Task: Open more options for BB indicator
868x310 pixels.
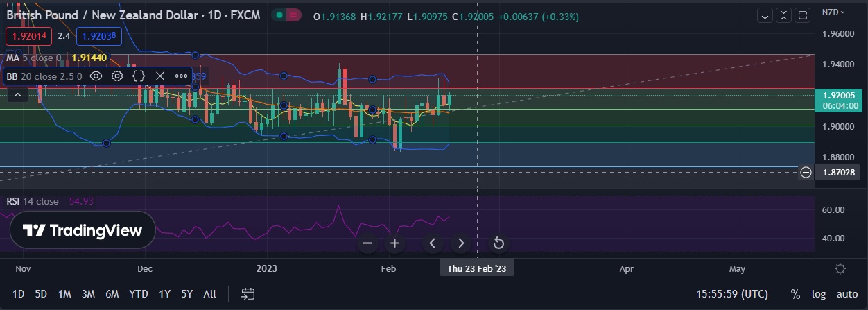Action: pyautogui.click(x=181, y=76)
